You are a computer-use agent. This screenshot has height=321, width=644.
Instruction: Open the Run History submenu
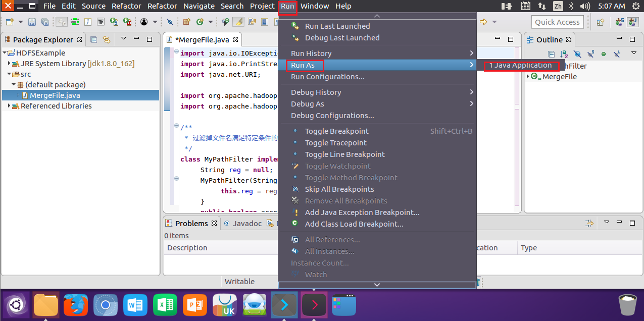tap(377, 54)
